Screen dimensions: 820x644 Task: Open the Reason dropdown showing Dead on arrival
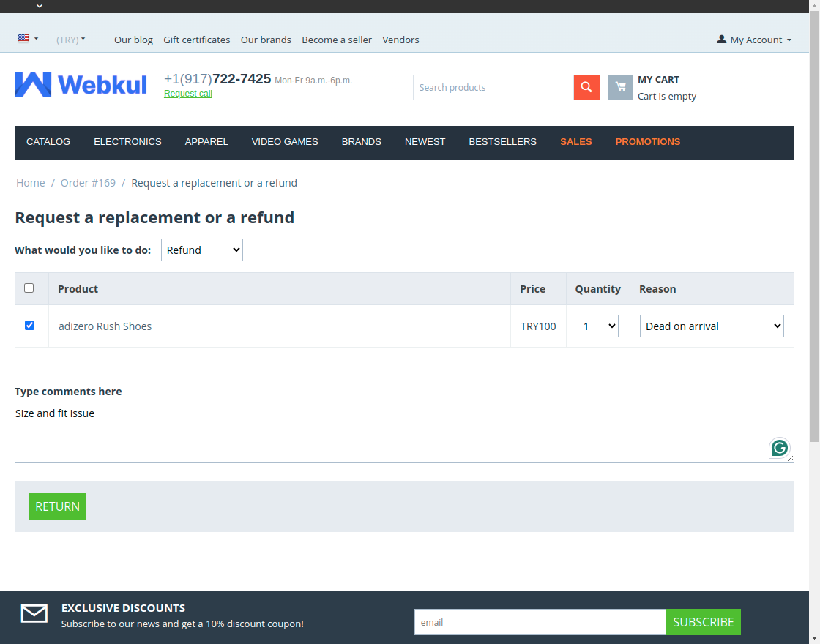point(711,326)
